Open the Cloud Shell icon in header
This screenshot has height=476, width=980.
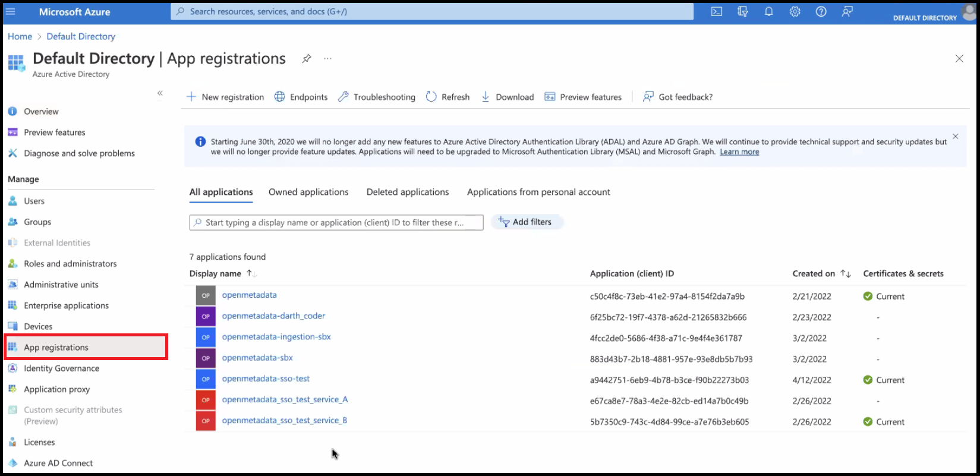point(716,12)
